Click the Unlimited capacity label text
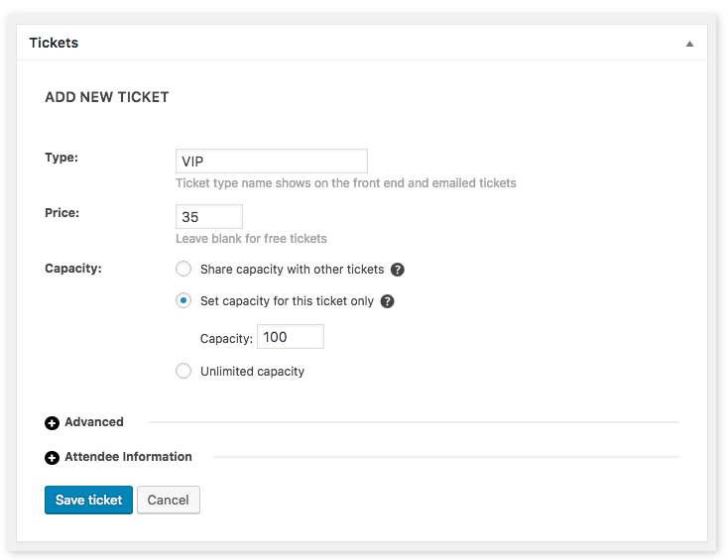 [x=252, y=371]
